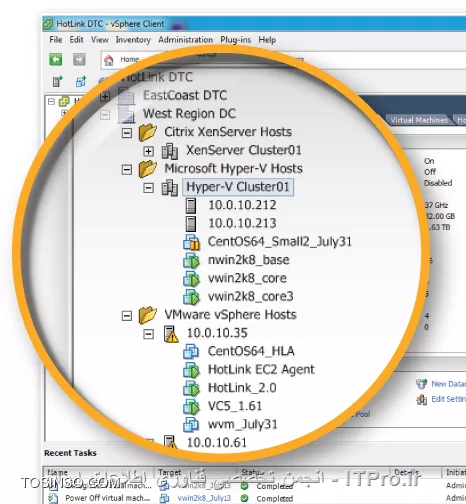Open the Help menu
This screenshot has height=504, width=466.
tap(267, 40)
